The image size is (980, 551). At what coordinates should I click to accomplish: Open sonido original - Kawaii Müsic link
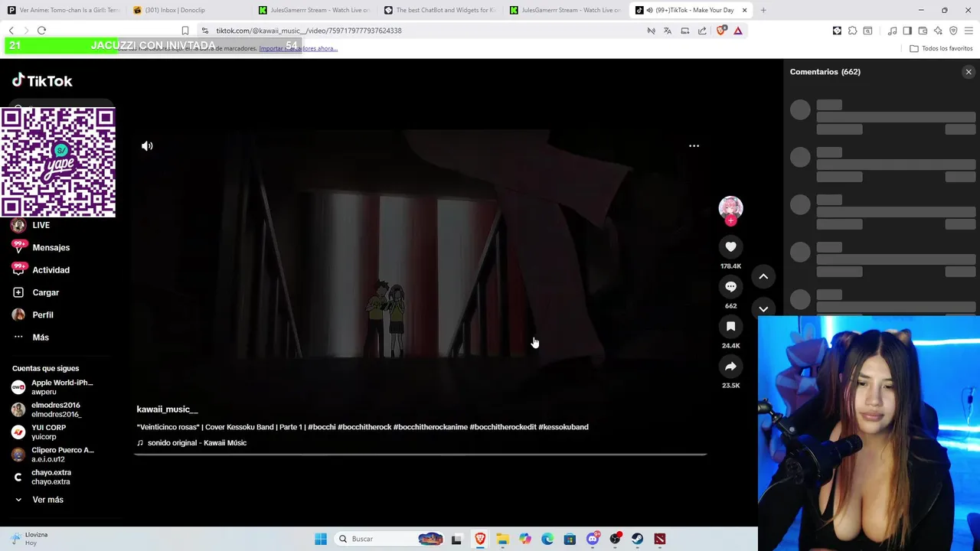(x=197, y=443)
